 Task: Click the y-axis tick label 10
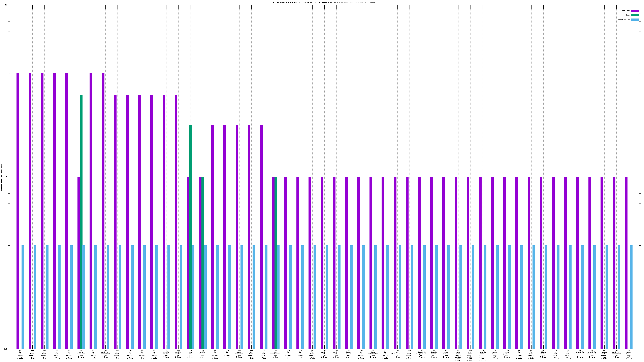pyautogui.click(x=6, y=5)
